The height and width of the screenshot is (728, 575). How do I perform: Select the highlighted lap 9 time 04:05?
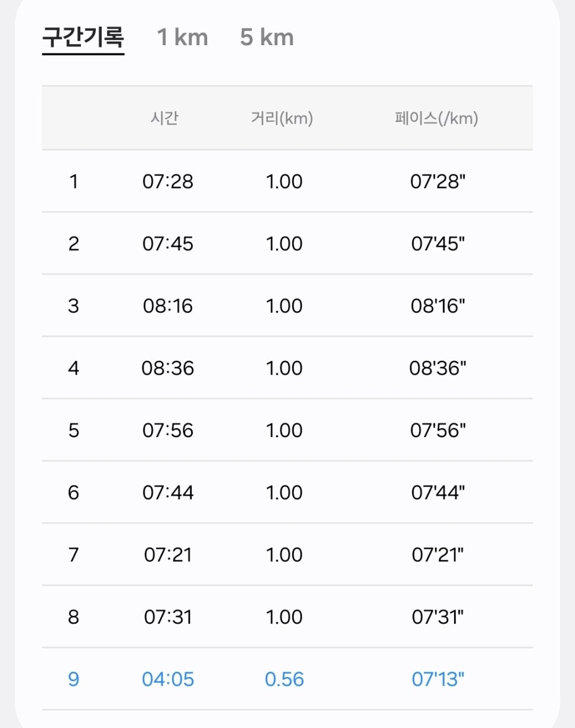pos(168,679)
